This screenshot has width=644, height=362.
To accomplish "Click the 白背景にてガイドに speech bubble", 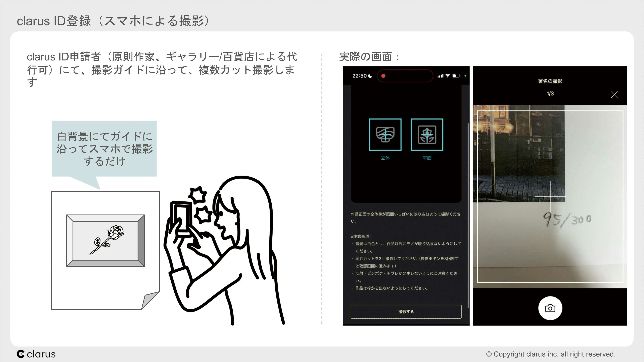I will [x=105, y=149].
